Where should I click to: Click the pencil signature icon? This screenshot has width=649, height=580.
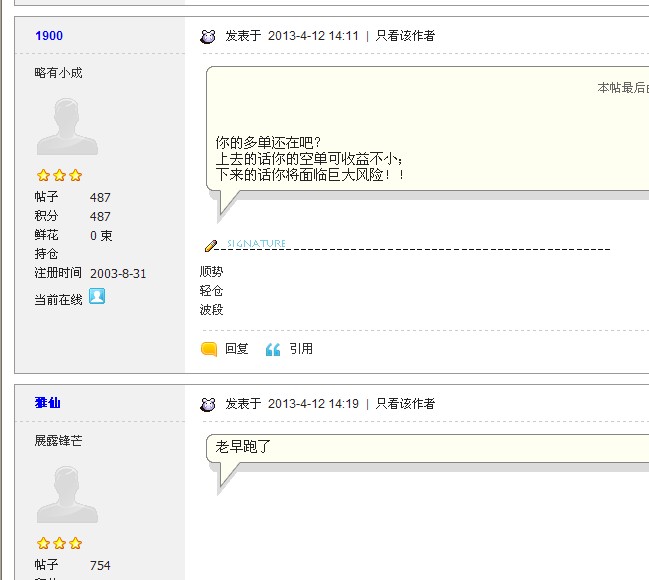point(210,244)
